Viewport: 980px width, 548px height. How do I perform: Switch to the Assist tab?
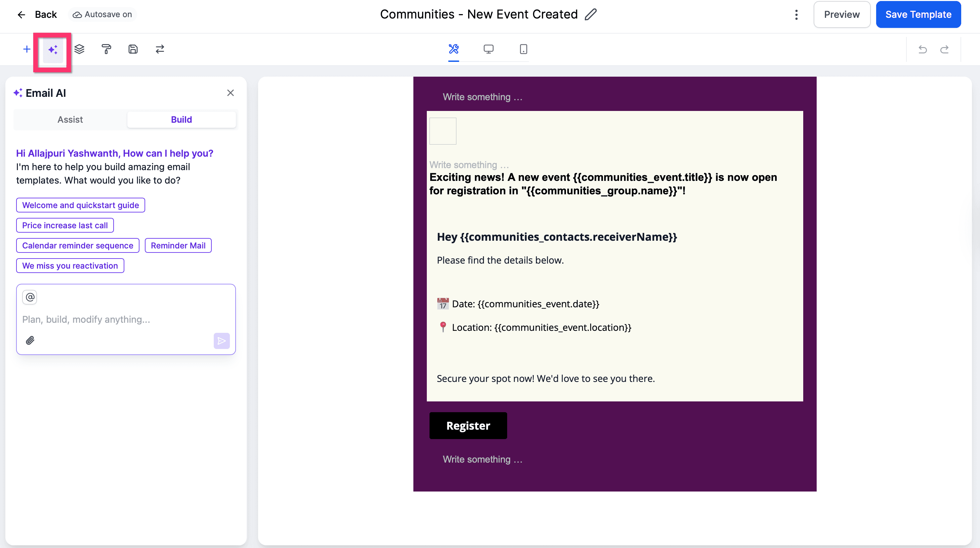[x=70, y=119]
